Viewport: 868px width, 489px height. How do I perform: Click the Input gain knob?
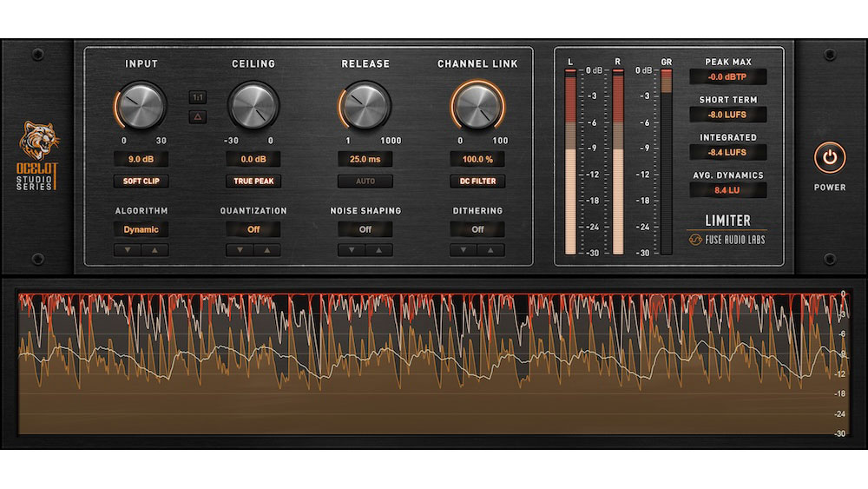(141, 106)
